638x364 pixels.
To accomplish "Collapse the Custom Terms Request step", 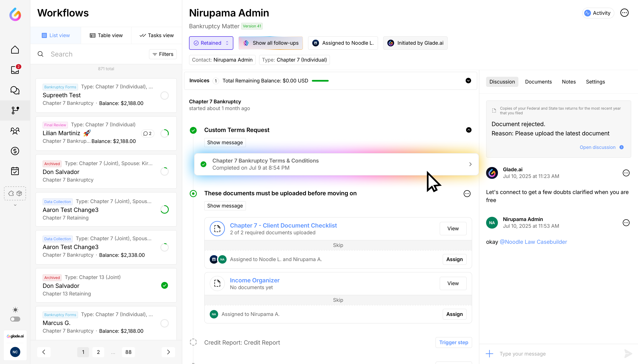I will click(468, 130).
